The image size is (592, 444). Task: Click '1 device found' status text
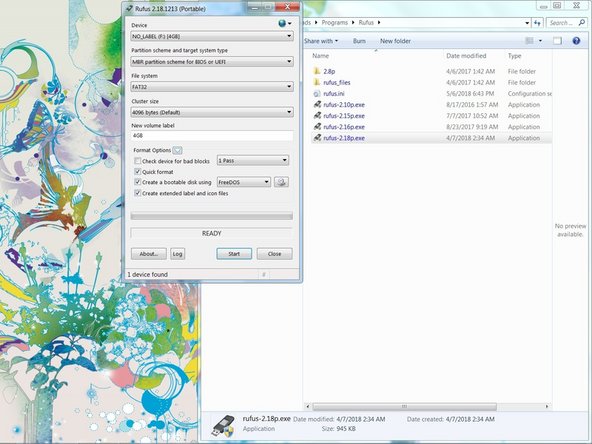click(x=147, y=274)
